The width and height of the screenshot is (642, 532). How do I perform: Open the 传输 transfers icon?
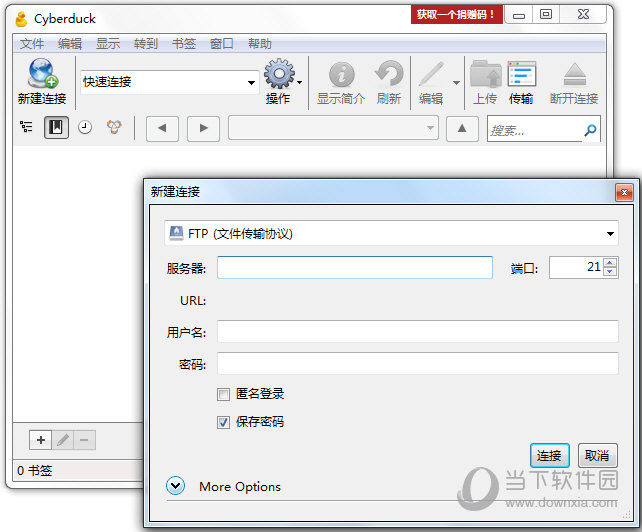tap(522, 74)
